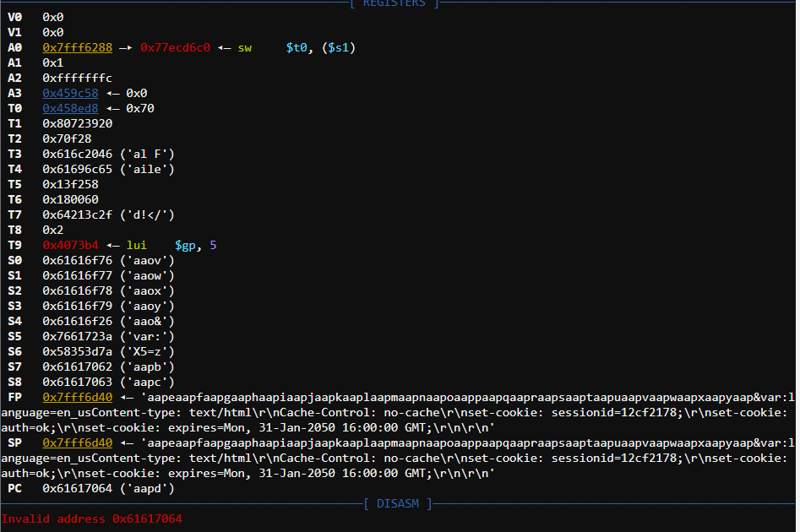800x532 pixels.
Task: Click the A0 register label
Action: 15,47
